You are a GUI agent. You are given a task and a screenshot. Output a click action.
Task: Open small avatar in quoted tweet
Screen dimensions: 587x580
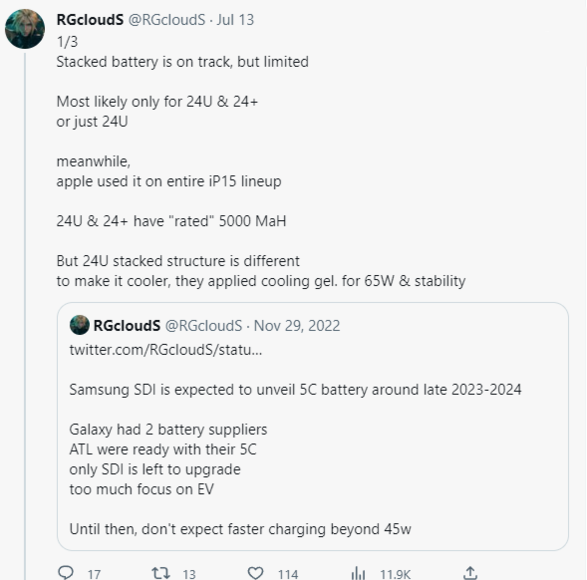click(80, 325)
